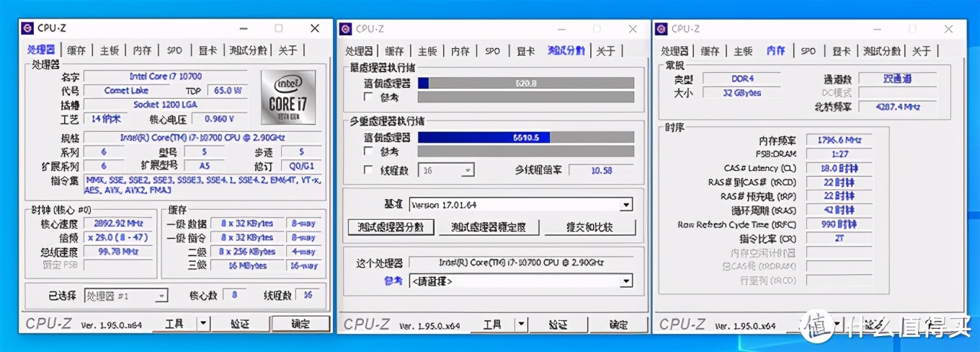
Task: Click uncore frequency value 4207.4 MHz
Action: [898, 107]
